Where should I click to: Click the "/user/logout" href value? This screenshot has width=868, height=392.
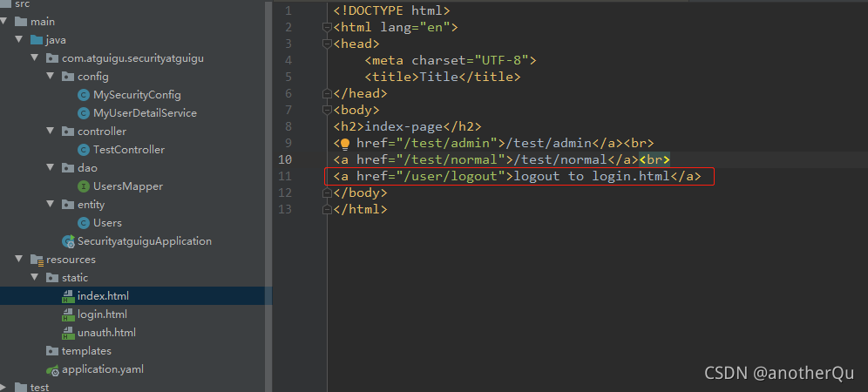click(x=451, y=177)
